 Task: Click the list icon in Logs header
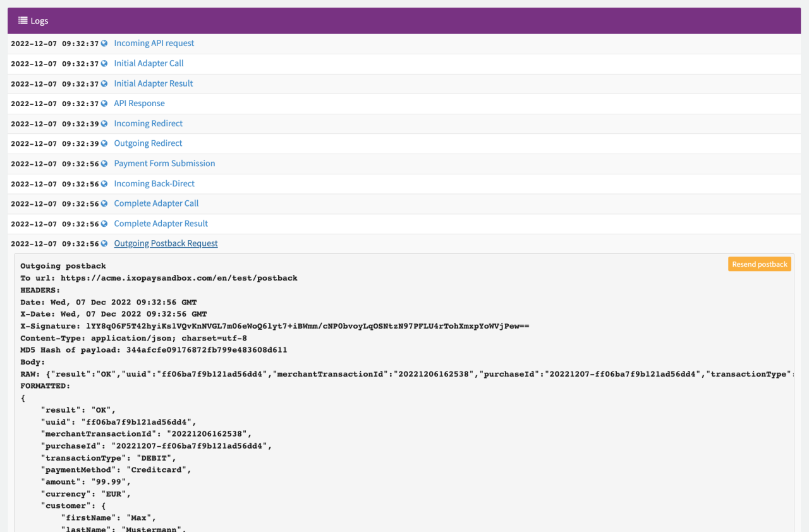[x=23, y=21]
